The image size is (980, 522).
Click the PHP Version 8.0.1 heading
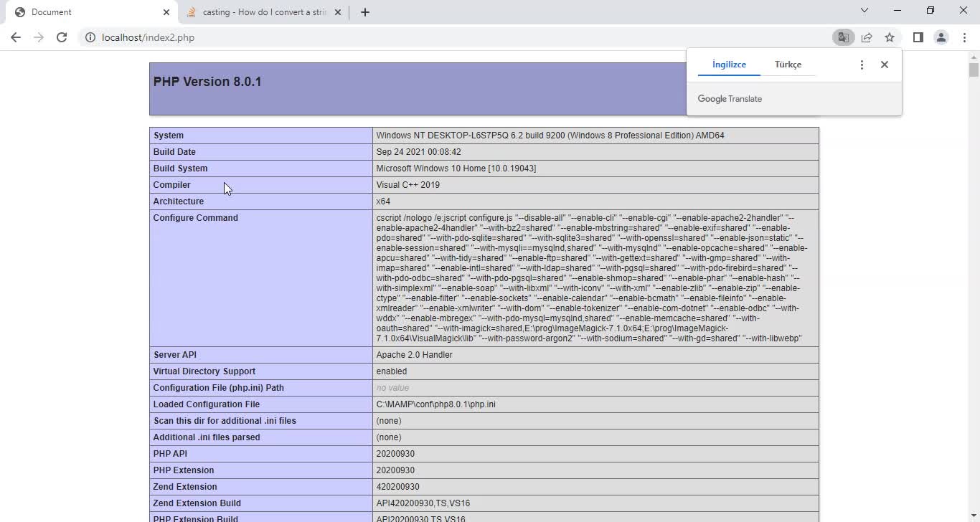click(207, 82)
